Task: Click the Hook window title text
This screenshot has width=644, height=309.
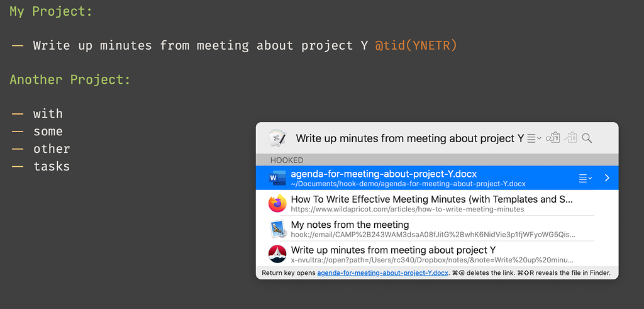Action: point(409,138)
